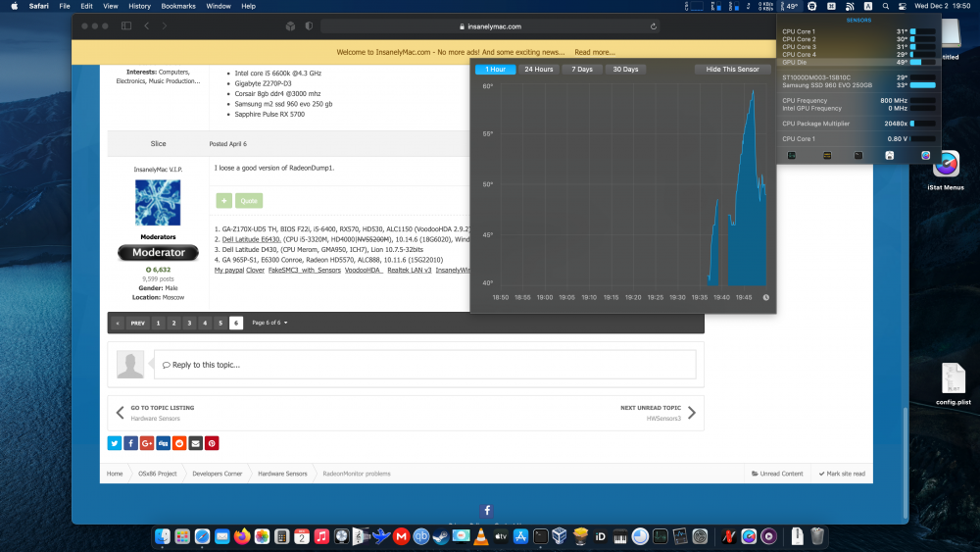Viewport: 980px width, 552px height.
Task: Open Photos app in the Dock
Action: [262, 536]
